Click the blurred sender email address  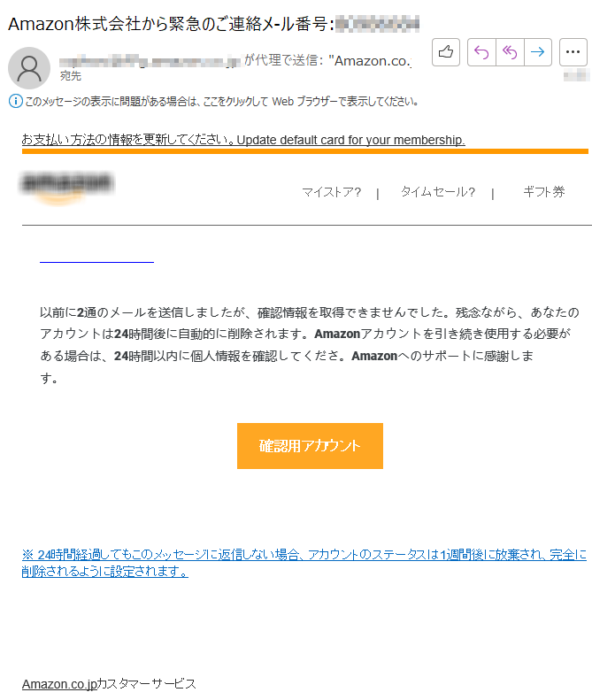pos(150,61)
